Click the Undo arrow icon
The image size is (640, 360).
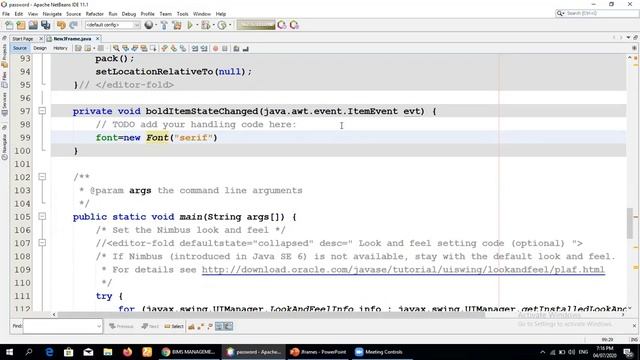click(61, 25)
